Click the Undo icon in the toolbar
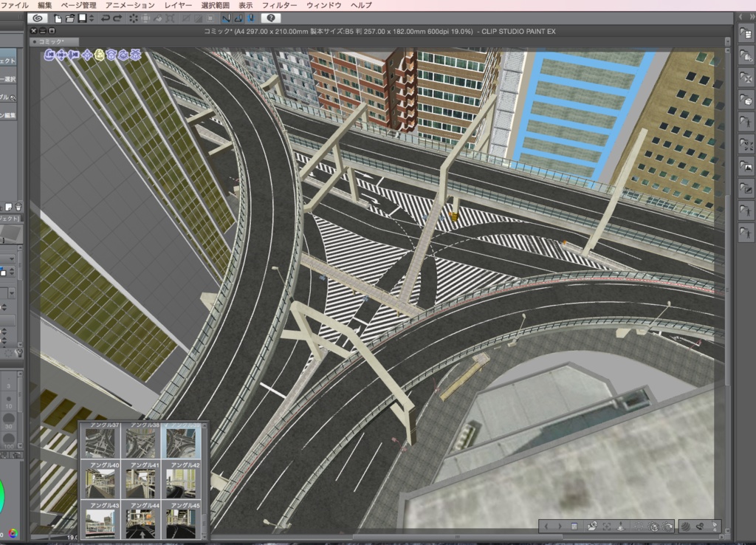The height and width of the screenshot is (545, 756). [x=106, y=18]
